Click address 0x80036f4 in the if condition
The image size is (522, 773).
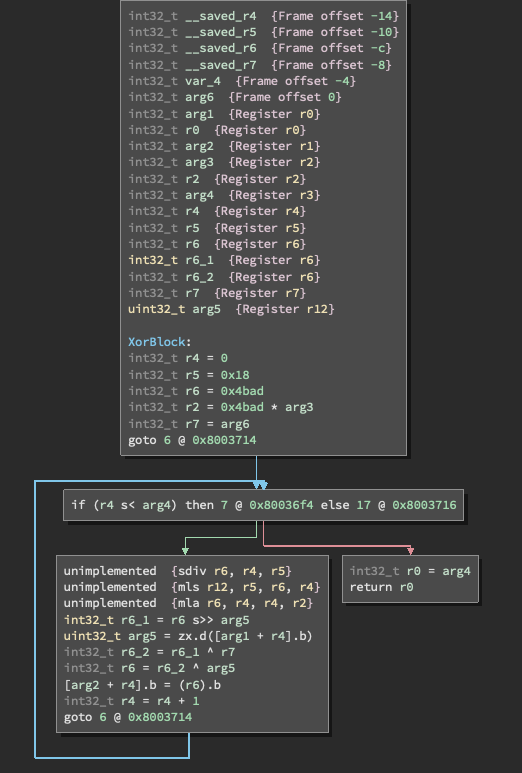[x=281, y=505]
